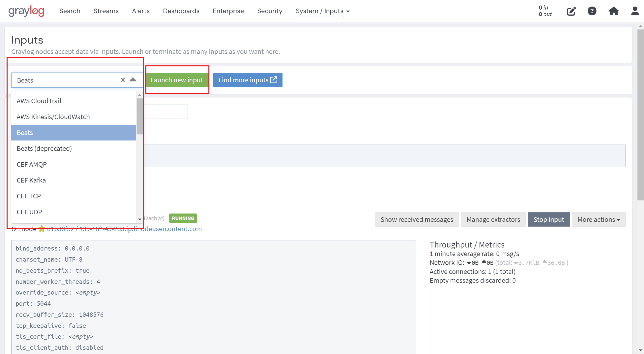The width and height of the screenshot is (644, 354).
Task: Go to the home page icon
Action: (614, 11)
